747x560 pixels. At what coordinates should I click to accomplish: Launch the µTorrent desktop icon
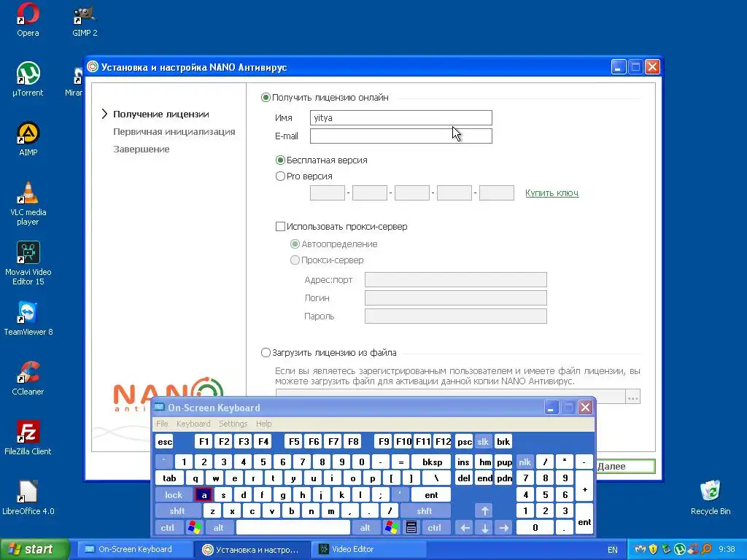(28, 79)
